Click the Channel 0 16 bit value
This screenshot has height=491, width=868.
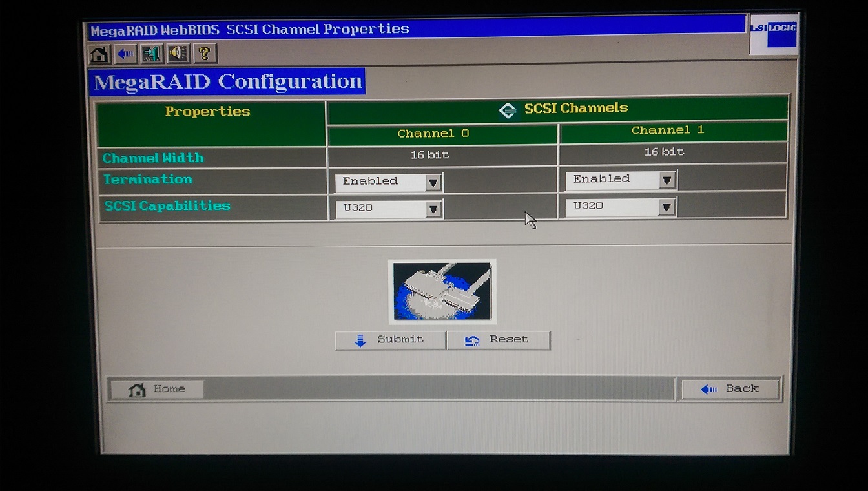pos(429,155)
